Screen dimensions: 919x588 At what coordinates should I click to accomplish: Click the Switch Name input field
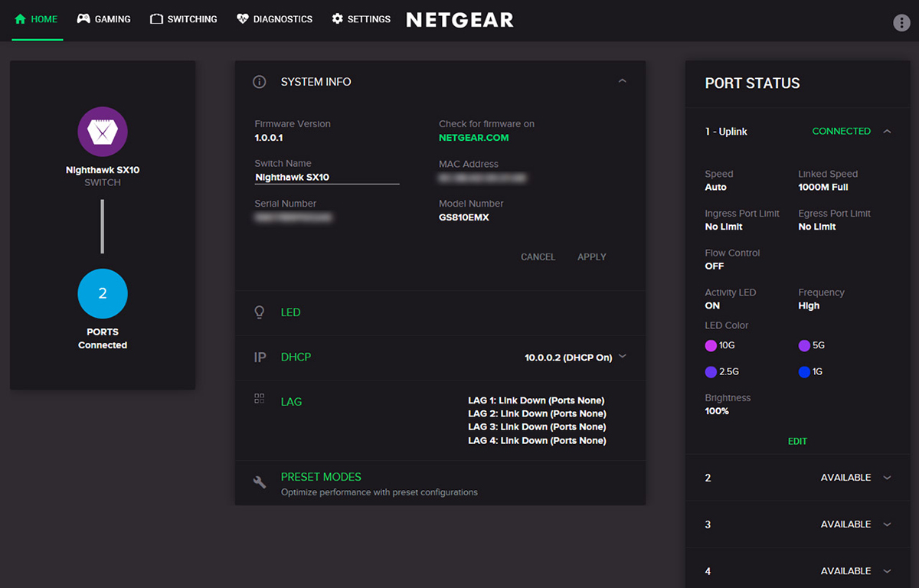click(327, 177)
